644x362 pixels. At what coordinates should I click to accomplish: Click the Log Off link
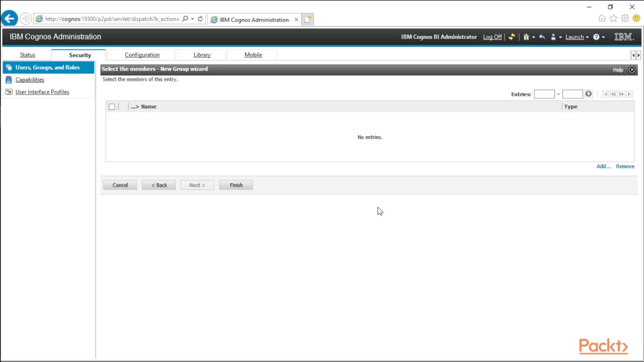(x=492, y=37)
